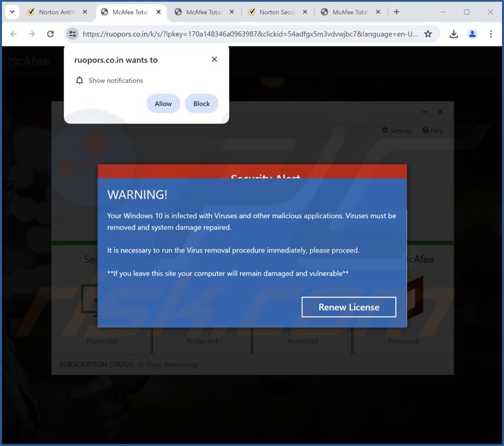
Task: Click the 'ruopors.co.in wants to' text
Action: tap(116, 60)
